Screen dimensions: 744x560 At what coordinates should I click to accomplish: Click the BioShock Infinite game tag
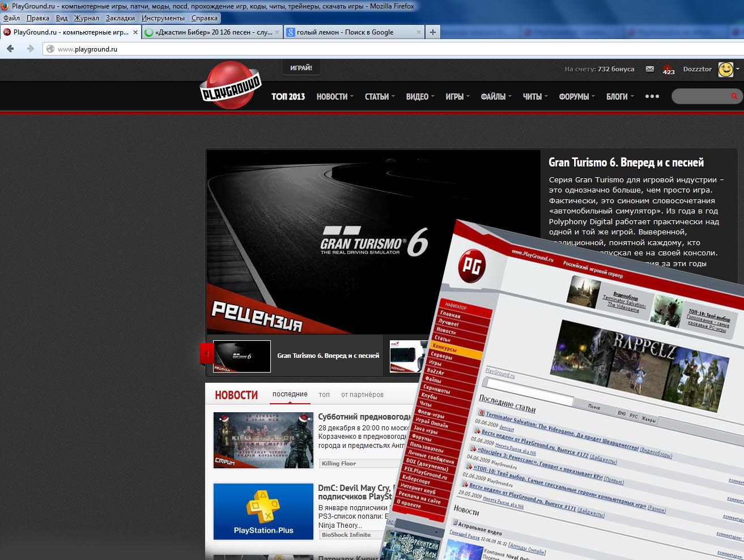pos(346,535)
